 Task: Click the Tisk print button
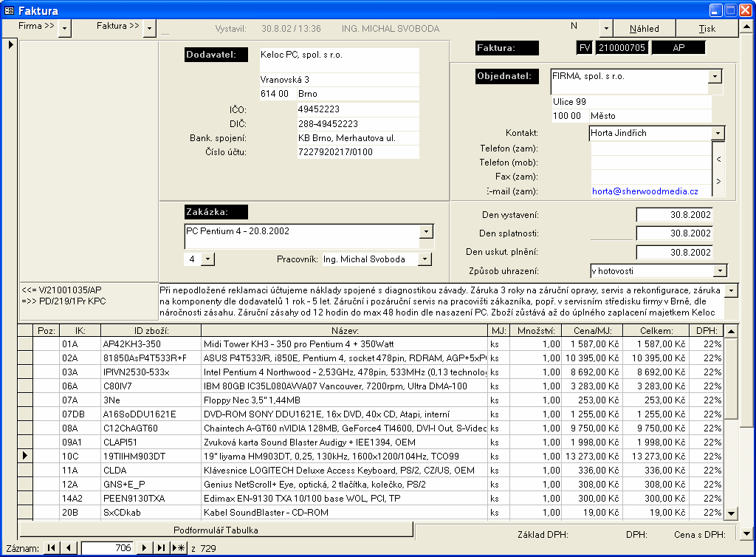coord(707,29)
